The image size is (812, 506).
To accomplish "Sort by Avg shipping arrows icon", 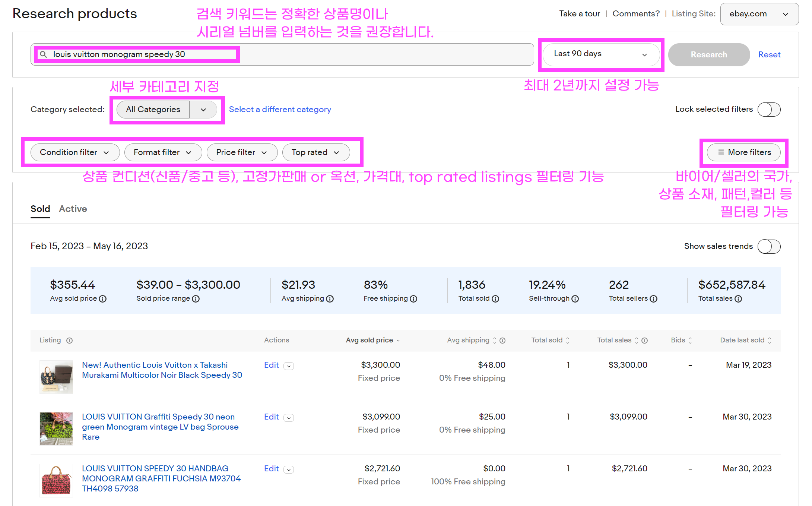I will (495, 341).
